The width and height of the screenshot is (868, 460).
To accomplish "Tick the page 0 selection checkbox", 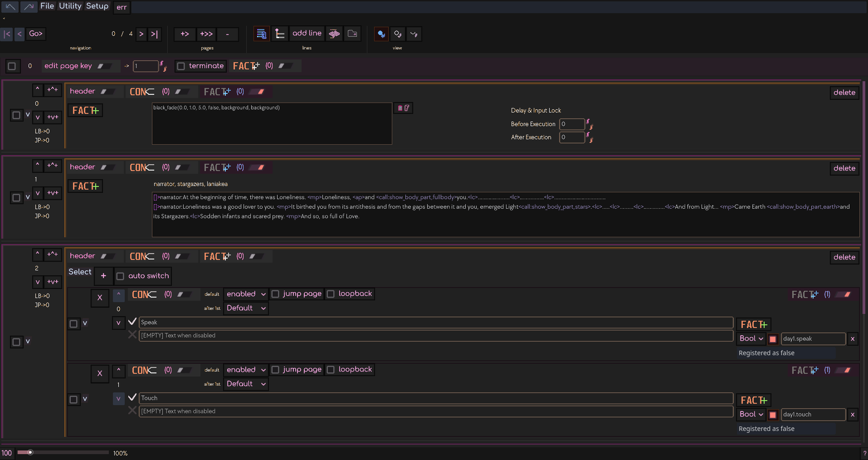I will point(12,66).
